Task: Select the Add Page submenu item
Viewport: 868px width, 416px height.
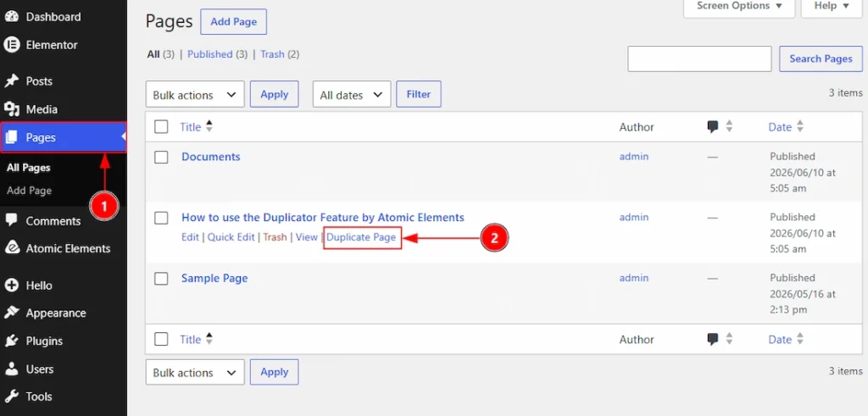Action: (29, 191)
